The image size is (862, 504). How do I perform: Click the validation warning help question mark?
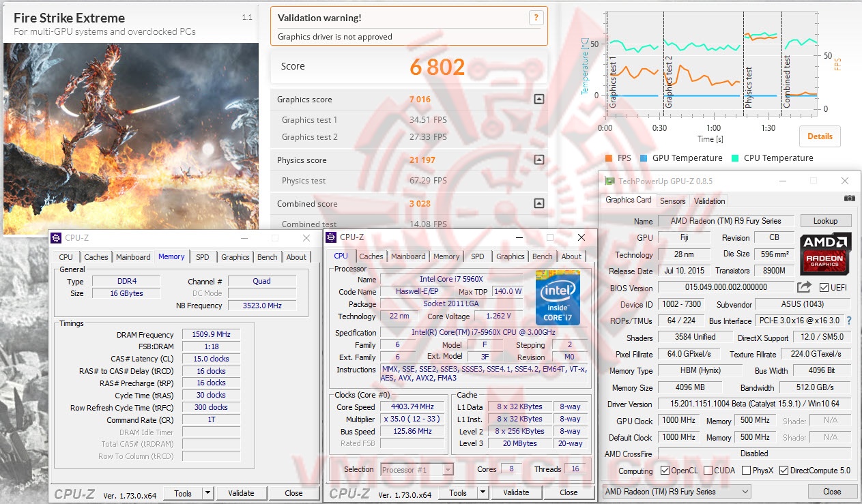536,18
